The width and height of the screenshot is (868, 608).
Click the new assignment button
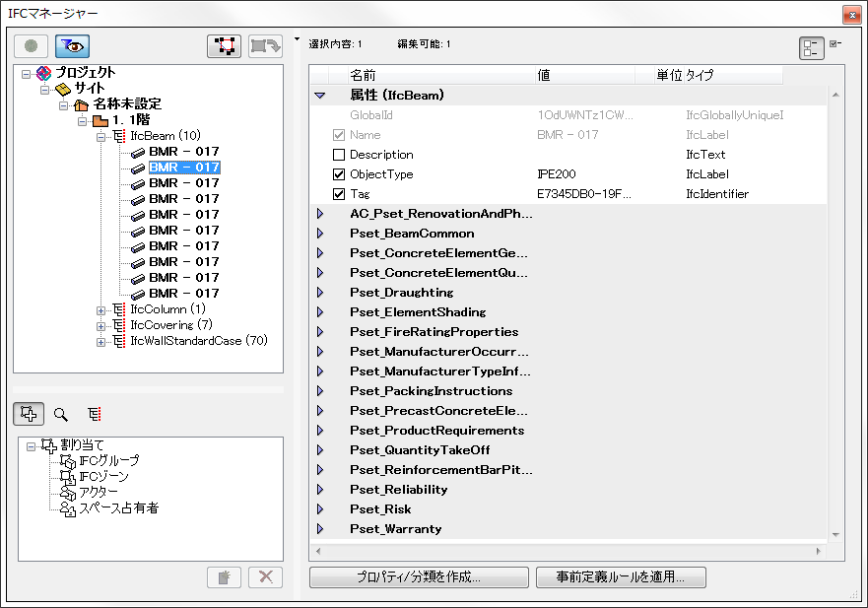[x=225, y=577]
